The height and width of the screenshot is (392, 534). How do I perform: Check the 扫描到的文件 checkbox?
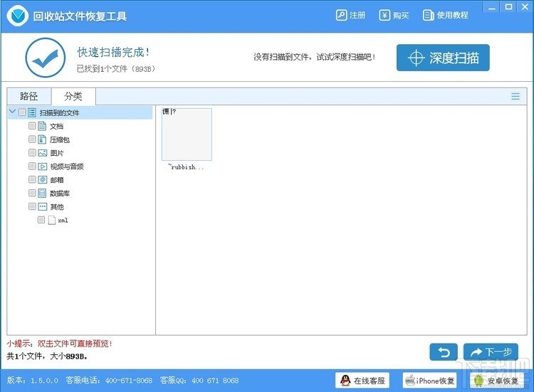22,112
